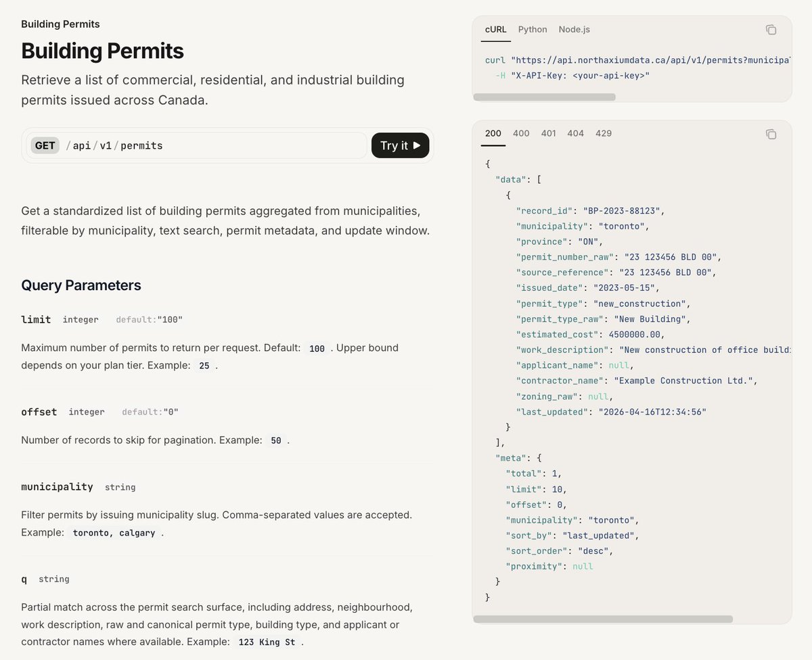
Task: Click the municipality parameter name
Action: (57, 487)
